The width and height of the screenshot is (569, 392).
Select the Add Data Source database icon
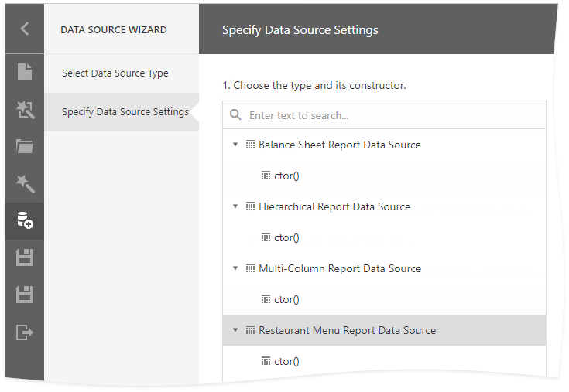point(25,220)
